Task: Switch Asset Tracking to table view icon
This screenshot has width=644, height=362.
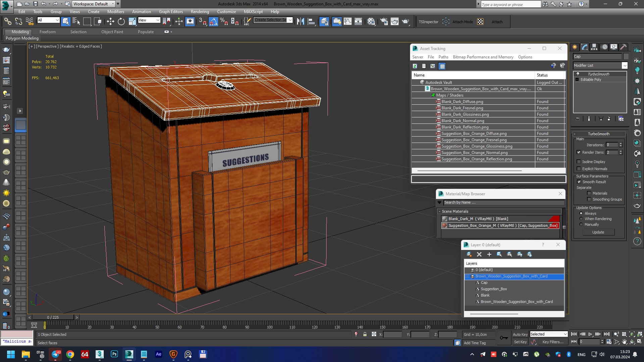Action: [x=442, y=66]
